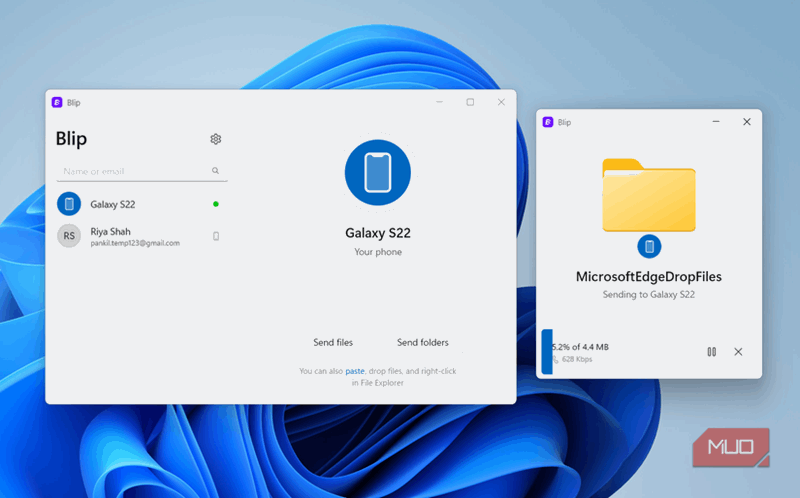800x498 pixels.
Task: Click the blue transfer progress bar
Action: pyautogui.click(x=547, y=352)
